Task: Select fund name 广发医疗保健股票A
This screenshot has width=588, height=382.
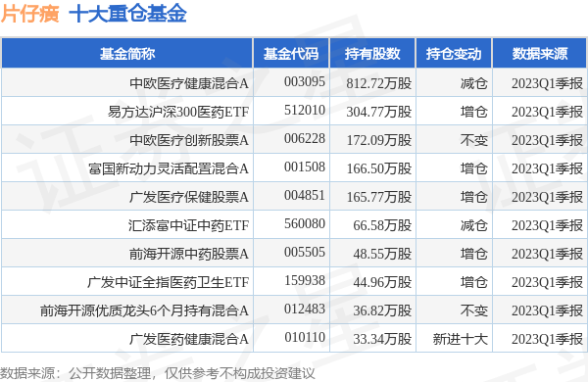Action: coord(189,197)
